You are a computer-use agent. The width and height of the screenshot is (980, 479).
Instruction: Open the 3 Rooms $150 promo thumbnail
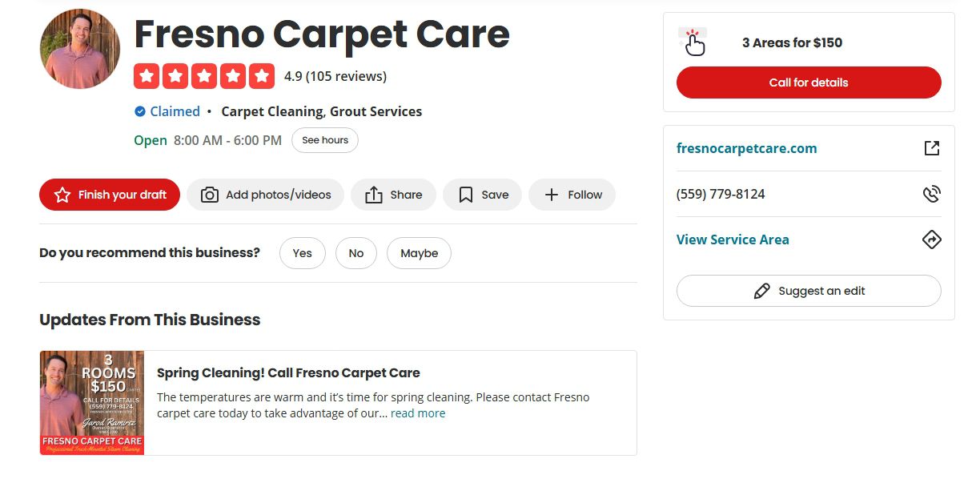[92, 403]
